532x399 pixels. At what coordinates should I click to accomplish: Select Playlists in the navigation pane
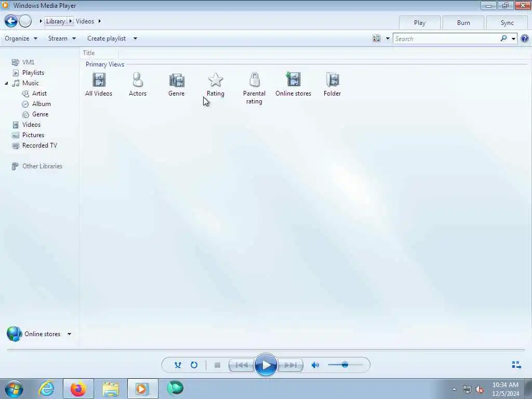(28, 73)
